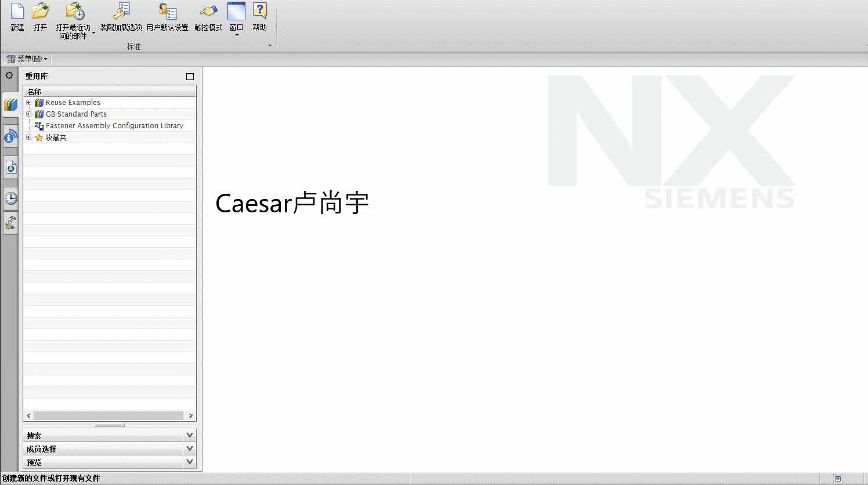Image resolution: width=868 pixels, height=485 pixels.
Task: Toggle 触控模式 touch mode
Action: 208,17
